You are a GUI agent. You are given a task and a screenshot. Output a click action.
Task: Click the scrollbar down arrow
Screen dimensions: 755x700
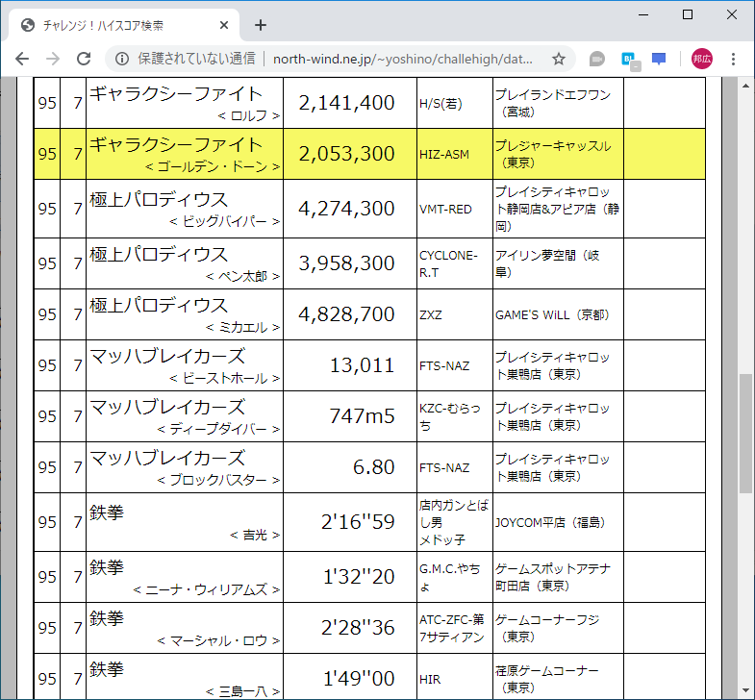745,690
